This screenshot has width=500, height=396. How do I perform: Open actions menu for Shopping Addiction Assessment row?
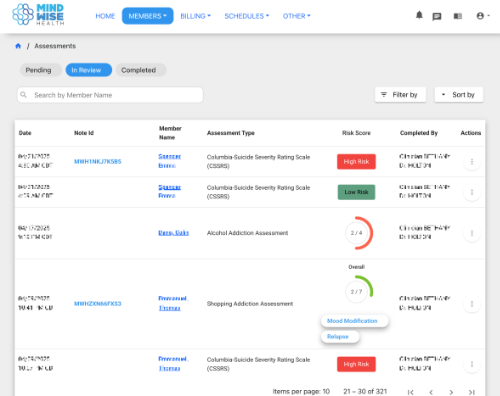(472, 304)
